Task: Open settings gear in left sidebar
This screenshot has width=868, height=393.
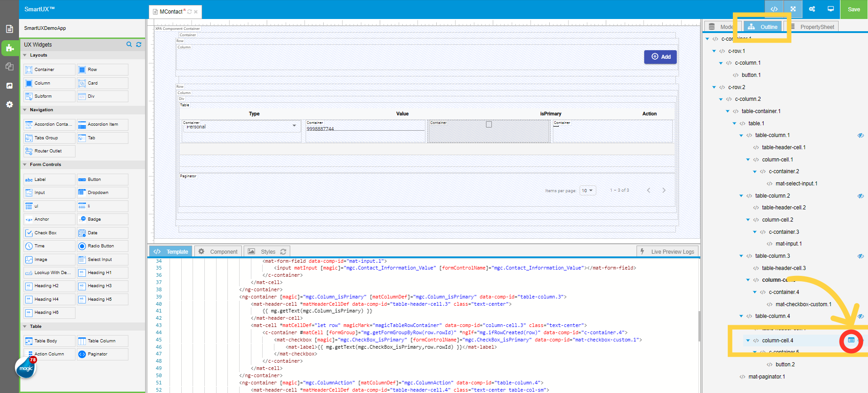Action: coord(9,104)
